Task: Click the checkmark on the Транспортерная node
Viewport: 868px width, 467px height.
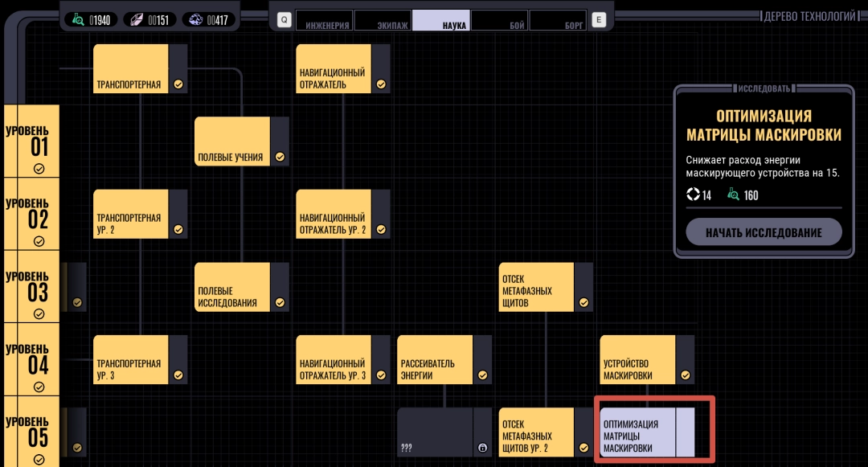Action: point(178,84)
